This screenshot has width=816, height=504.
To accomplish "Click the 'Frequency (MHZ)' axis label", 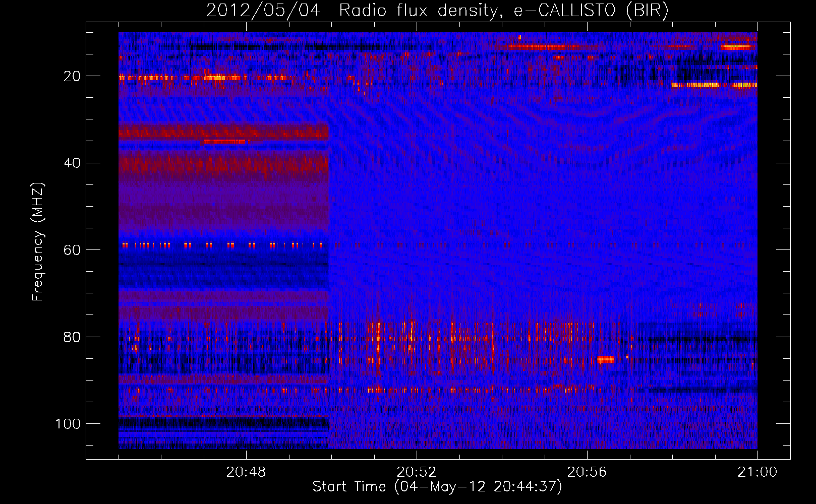I will click(38, 242).
